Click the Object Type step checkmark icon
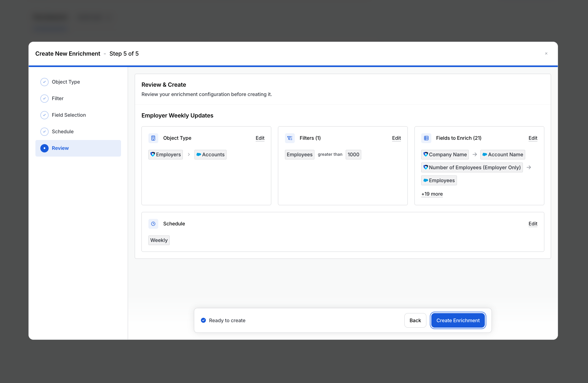588x383 pixels. tap(44, 82)
